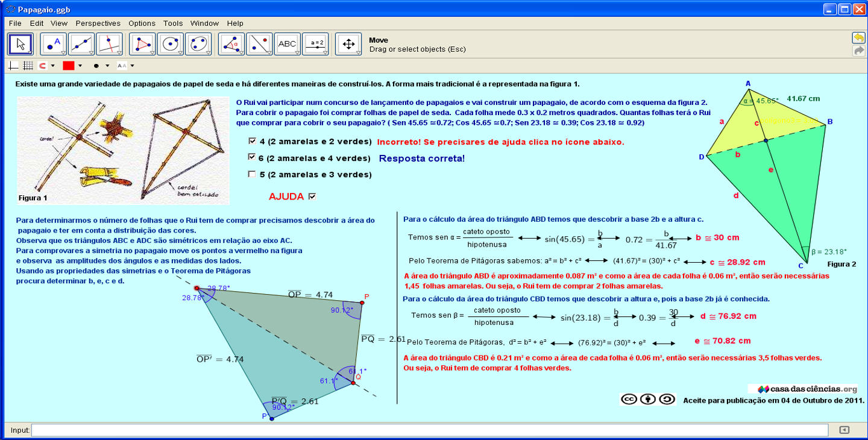This screenshot has width=868, height=440.
Task: Expand the Polygon tool's small corner triangle
Action: click(x=152, y=52)
